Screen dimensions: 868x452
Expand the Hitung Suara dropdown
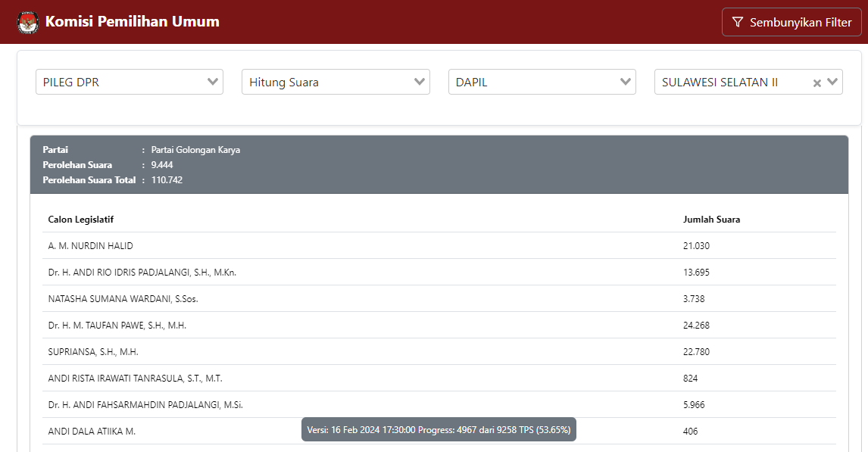420,82
